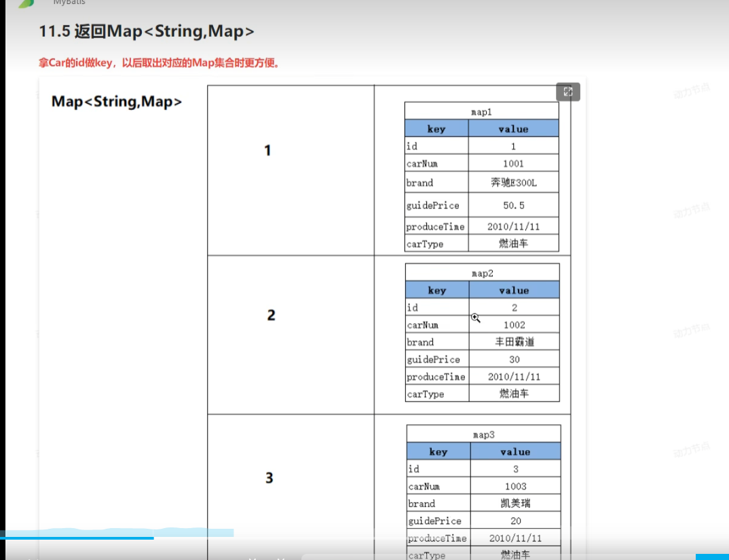Viewport: 729px width, 560px height.
Task: Click the large outer key '1'
Action: pyautogui.click(x=267, y=150)
